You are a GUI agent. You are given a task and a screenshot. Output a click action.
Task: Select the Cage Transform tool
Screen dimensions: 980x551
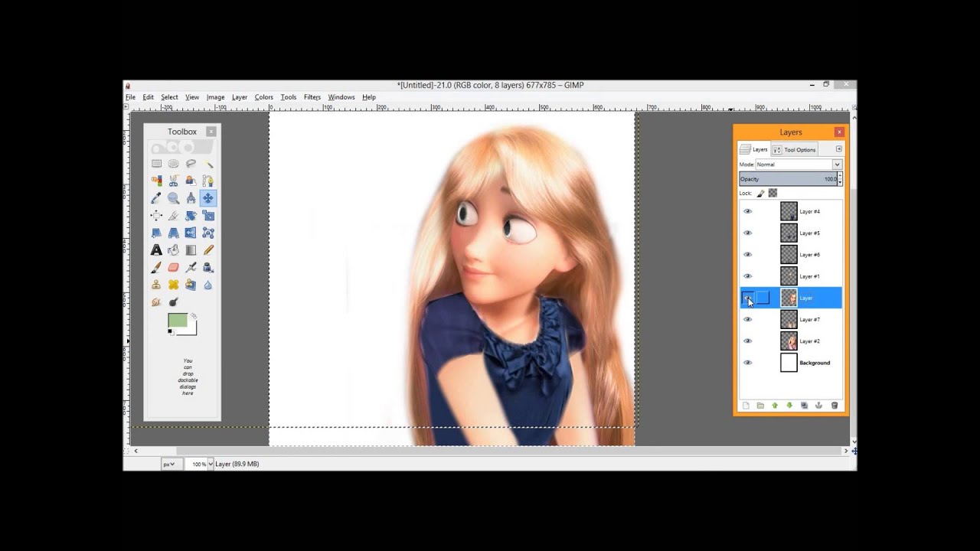coord(208,233)
